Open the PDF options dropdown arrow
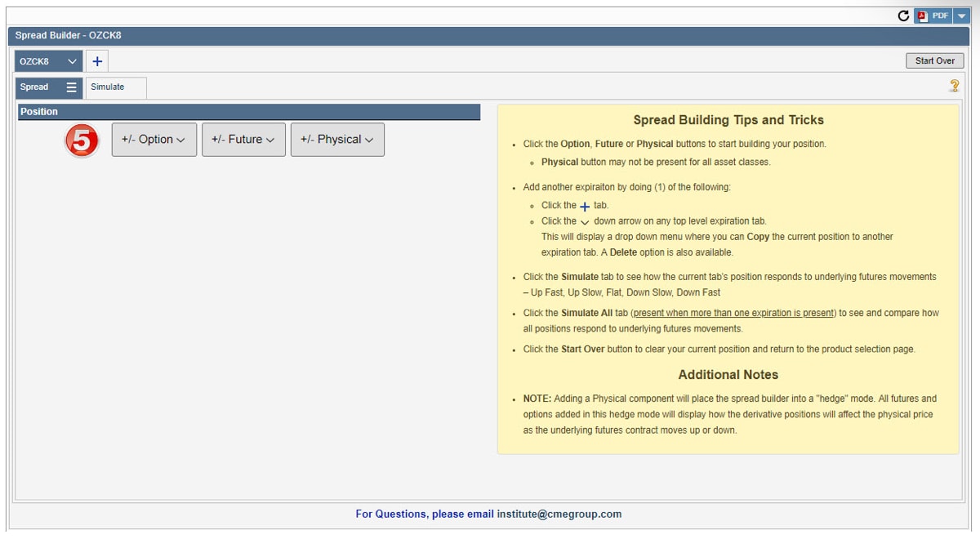Image resolution: width=980 pixels, height=539 pixels. tap(961, 16)
